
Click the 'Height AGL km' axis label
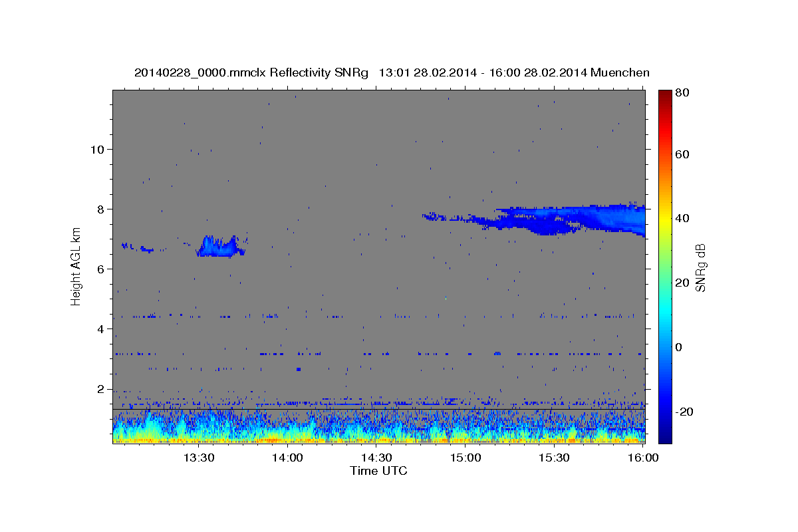[x=76, y=267]
